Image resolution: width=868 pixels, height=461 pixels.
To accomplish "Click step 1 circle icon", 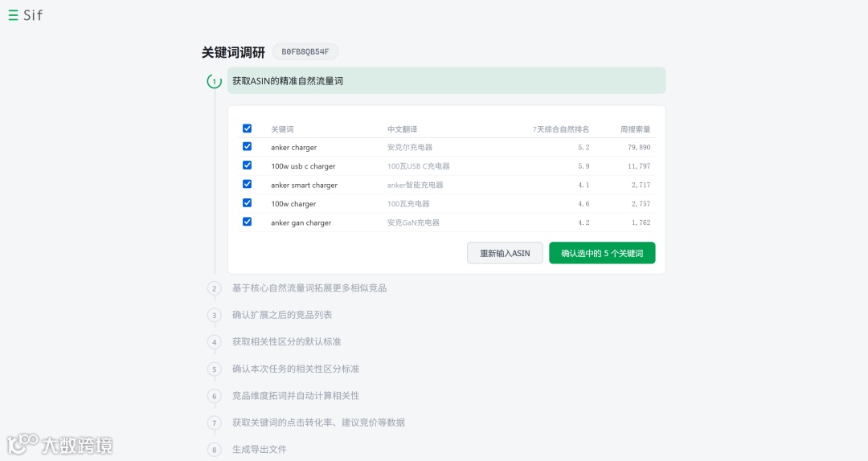I will tap(215, 81).
